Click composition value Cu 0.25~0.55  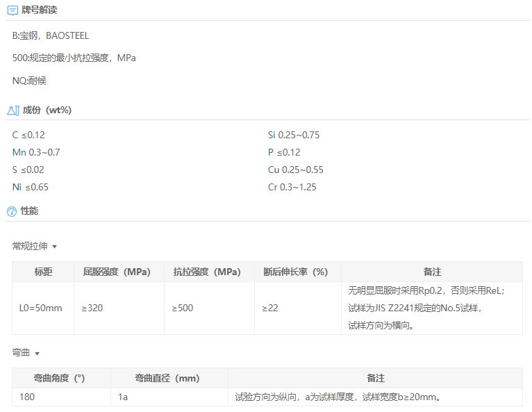[x=296, y=170]
